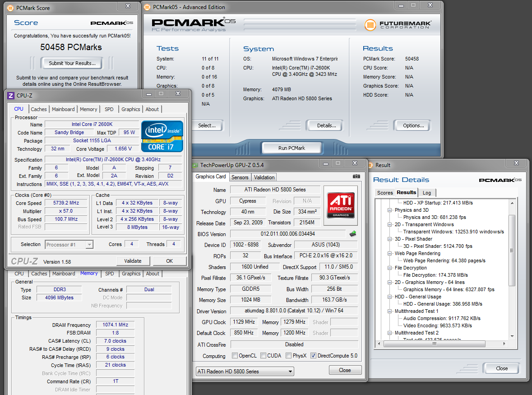This screenshot has width=532, height=395.
Task: Click the OK button in CPU-Z
Action: 169,261
